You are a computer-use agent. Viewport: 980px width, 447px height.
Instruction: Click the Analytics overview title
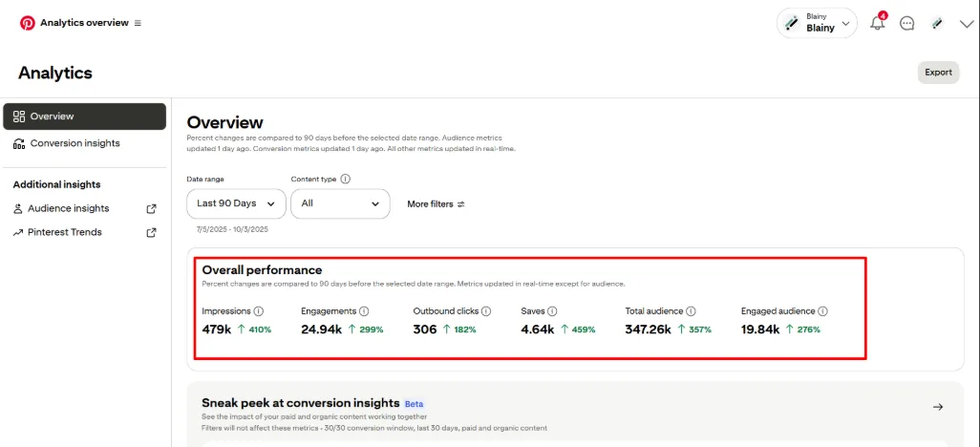coord(84,23)
